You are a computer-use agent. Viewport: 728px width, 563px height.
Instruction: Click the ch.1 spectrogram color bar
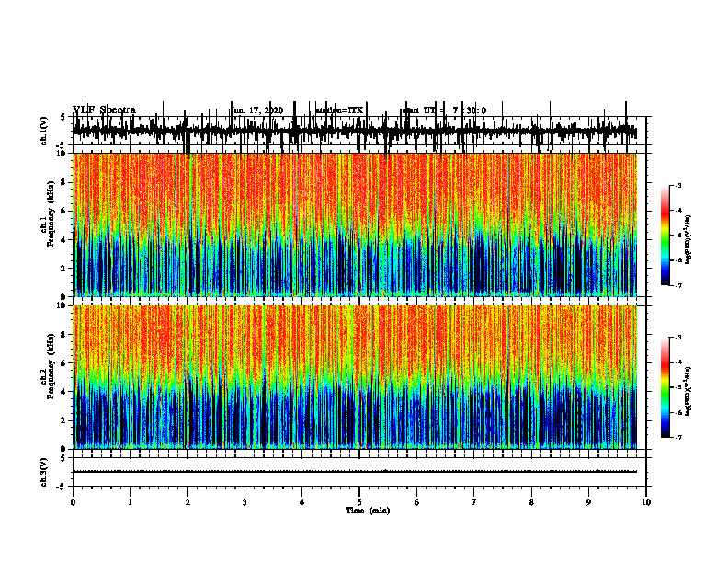[665, 236]
